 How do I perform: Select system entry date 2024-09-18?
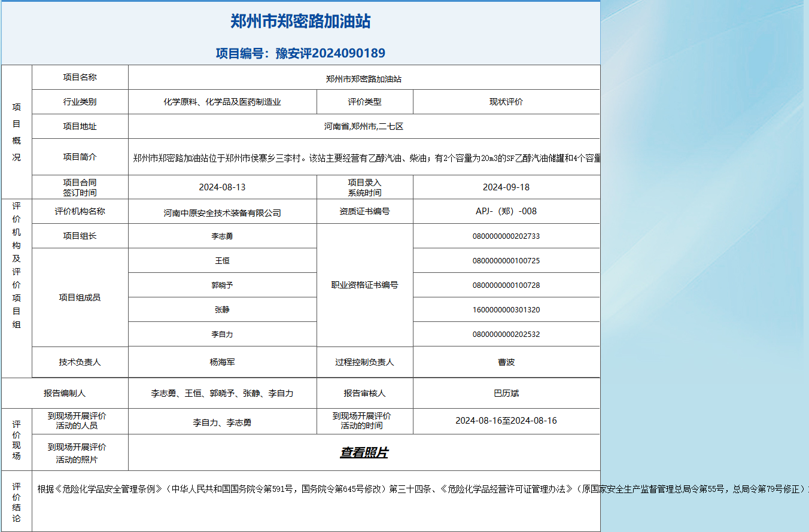point(506,187)
